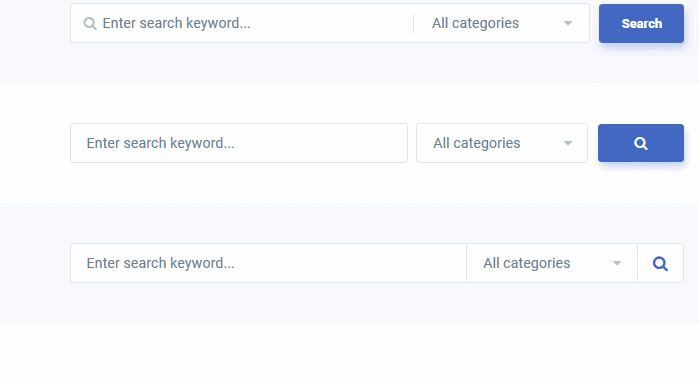This screenshot has height=381, width=699.
Task: Focus the middle row keyword input box
Action: [239, 143]
